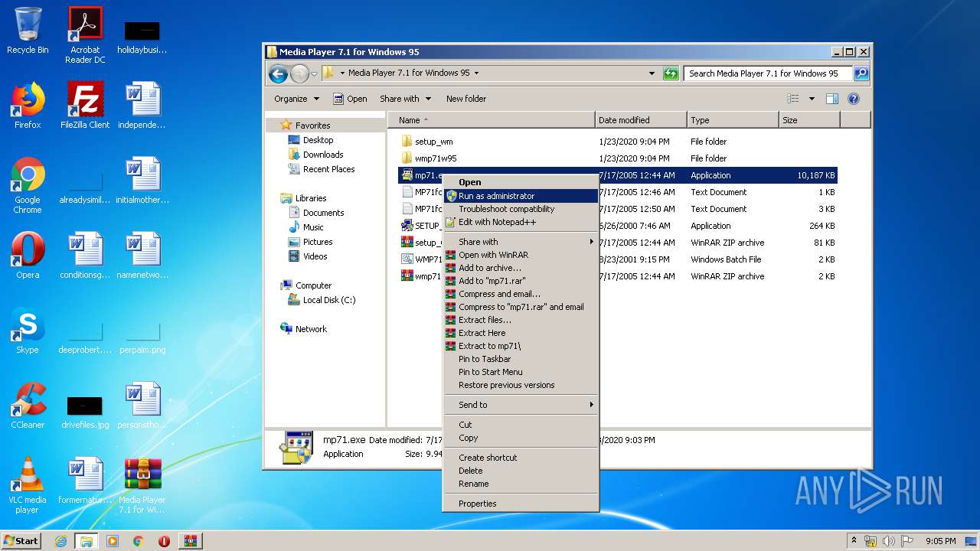This screenshot has width=980, height=551.
Task: Choose Open with WinRAR
Action: pos(521,255)
